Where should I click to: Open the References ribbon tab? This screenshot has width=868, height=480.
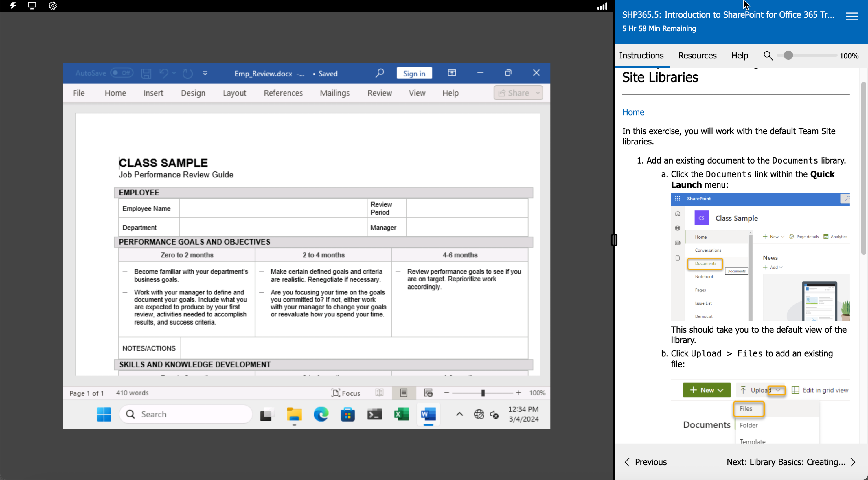tap(283, 93)
